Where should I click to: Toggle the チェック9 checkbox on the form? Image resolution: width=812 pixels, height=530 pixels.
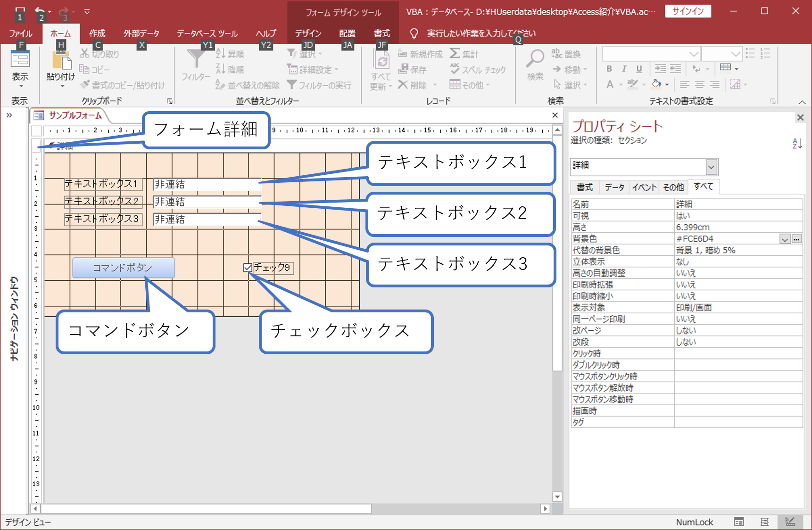pos(248,268)
